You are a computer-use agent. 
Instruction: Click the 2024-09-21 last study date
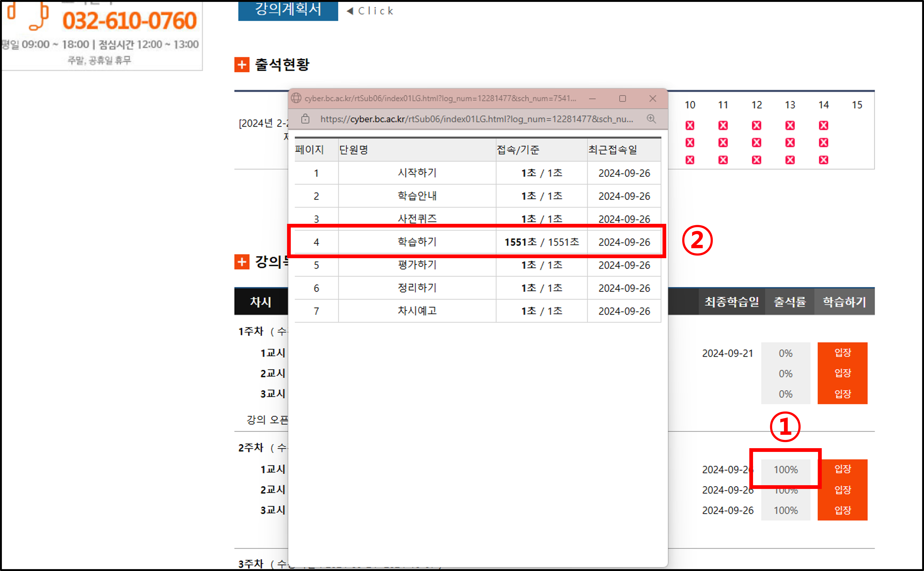coord(727,354)
